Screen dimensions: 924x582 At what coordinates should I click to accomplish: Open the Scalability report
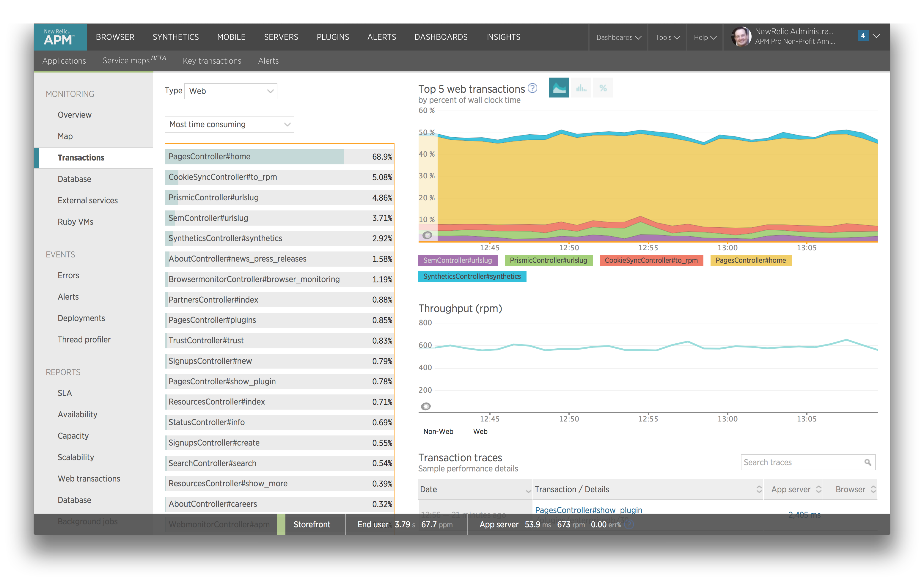pyautogui.click(x=76, y=457)
